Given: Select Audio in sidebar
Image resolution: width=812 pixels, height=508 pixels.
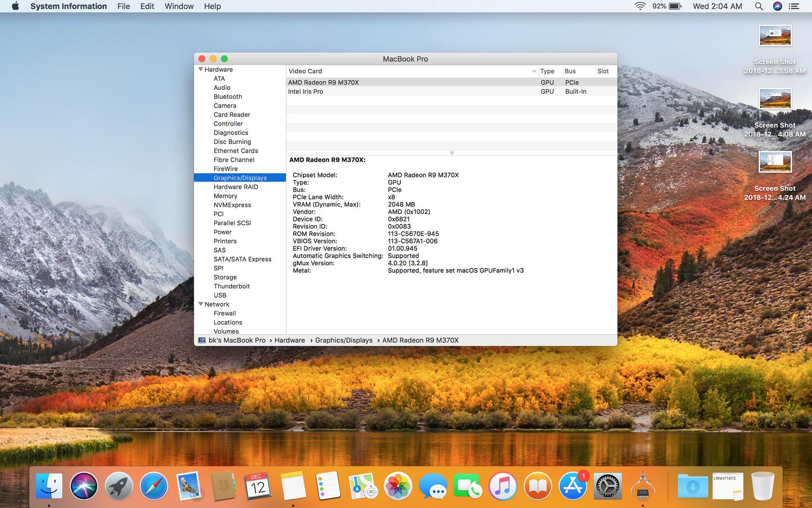Looking at the screenshot, I should click(x=222, y=87).
